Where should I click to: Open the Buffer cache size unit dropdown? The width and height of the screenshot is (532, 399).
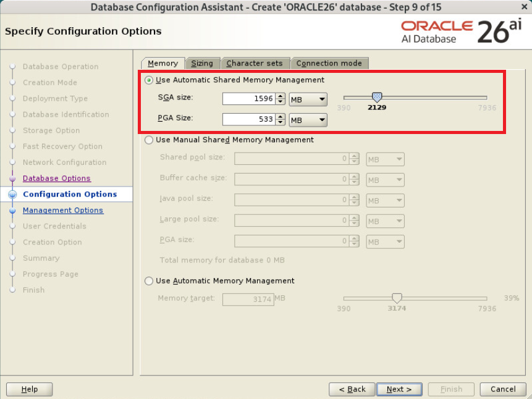(385, 180)
